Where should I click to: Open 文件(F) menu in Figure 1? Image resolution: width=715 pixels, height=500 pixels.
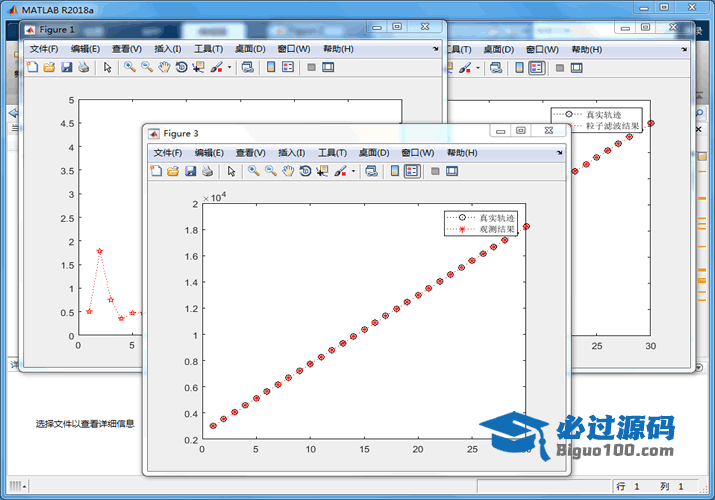pos(44,49)
